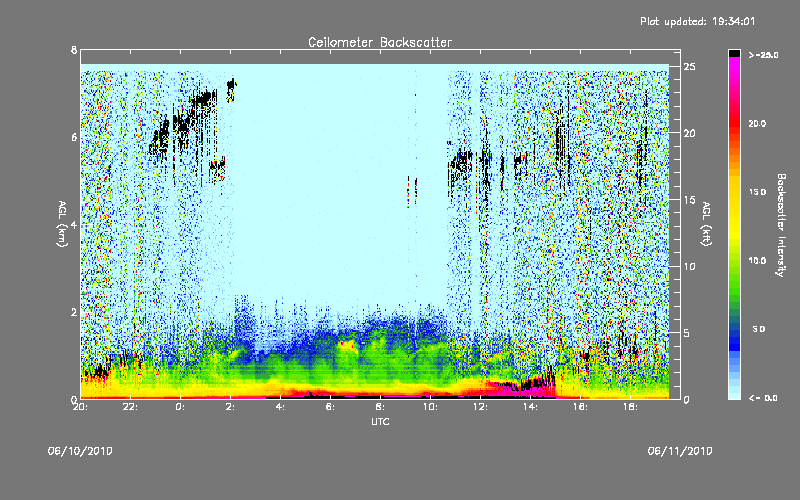Select the 06/11/2010 end date label
The width and height of the screenshot is (800, 500).
pyautogui.click(x=680, y=451)
